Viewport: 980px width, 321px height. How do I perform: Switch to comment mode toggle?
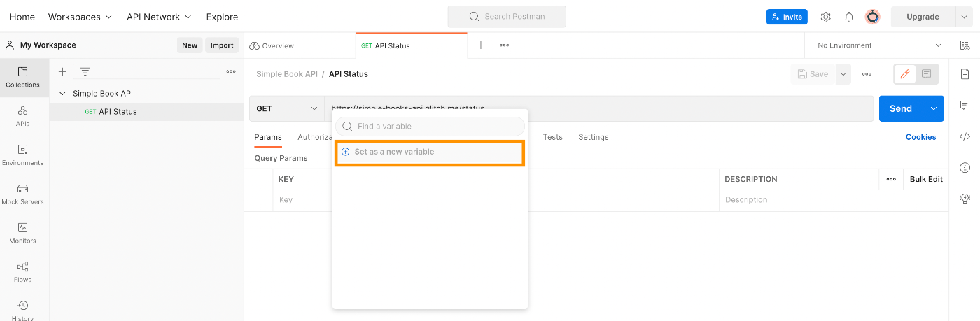(926, 73)
